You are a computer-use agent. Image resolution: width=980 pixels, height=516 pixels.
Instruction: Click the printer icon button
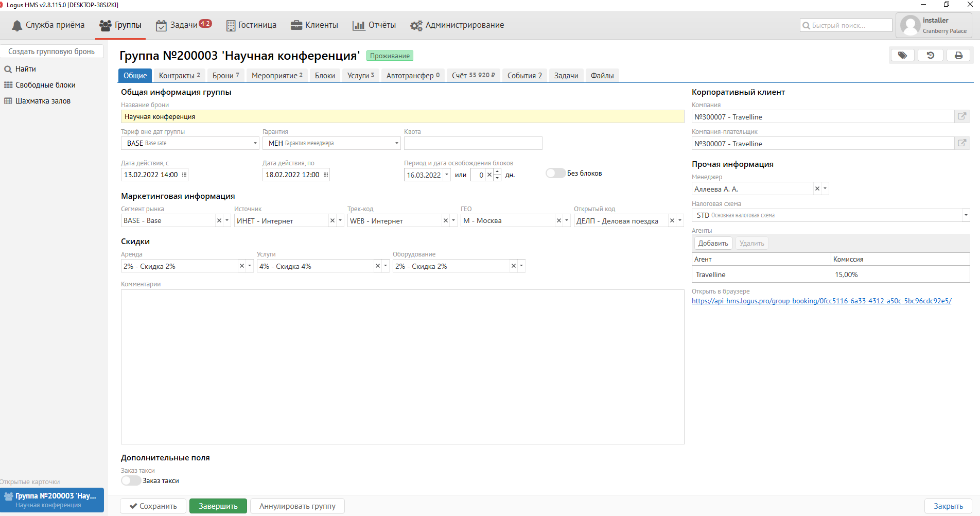click(958, 55)
